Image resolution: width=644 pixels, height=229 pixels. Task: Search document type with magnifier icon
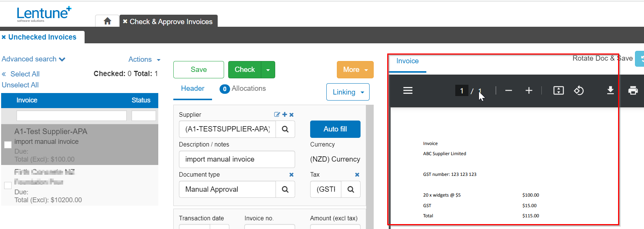coord(285,189)
